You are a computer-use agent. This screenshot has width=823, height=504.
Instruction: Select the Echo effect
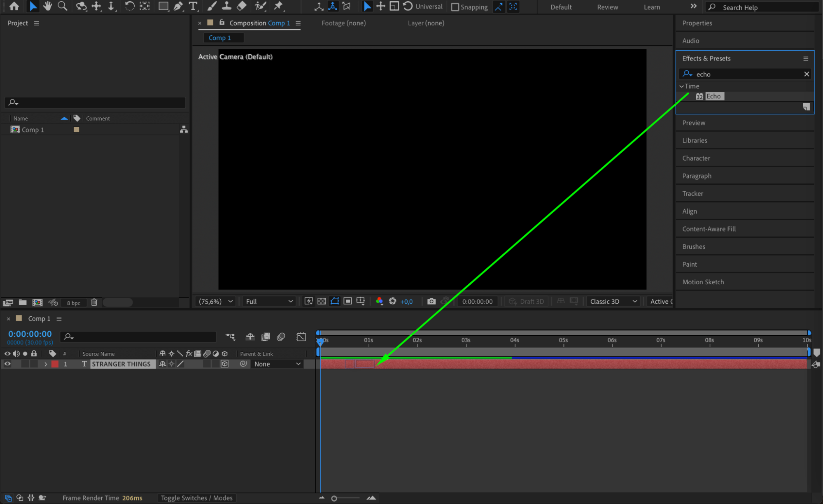point(713,96)
